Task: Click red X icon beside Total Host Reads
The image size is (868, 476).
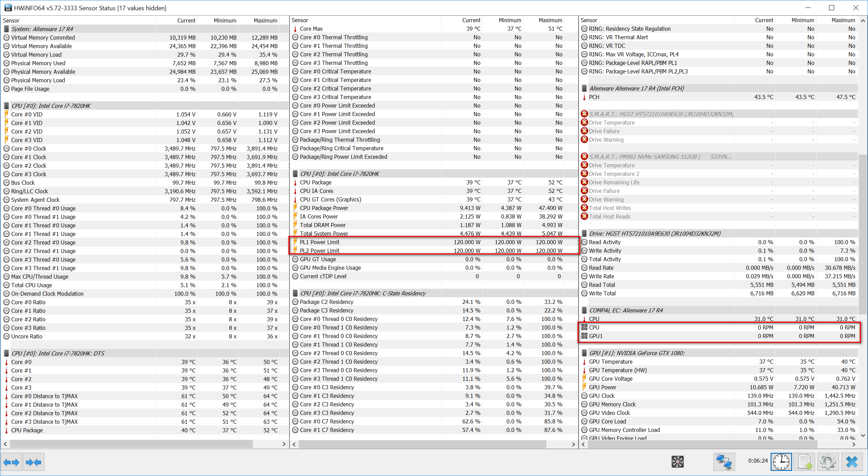Action: pyautogui.click(x=584, y=216)
